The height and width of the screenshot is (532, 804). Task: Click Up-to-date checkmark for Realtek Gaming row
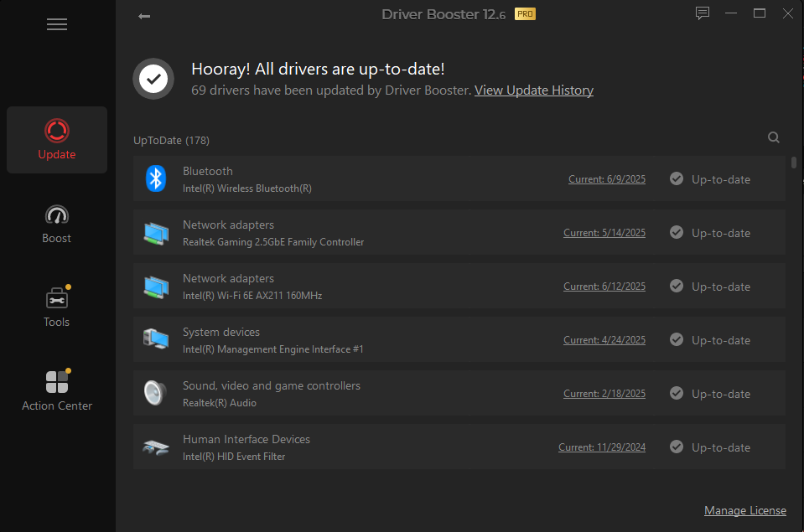point(677,232)
